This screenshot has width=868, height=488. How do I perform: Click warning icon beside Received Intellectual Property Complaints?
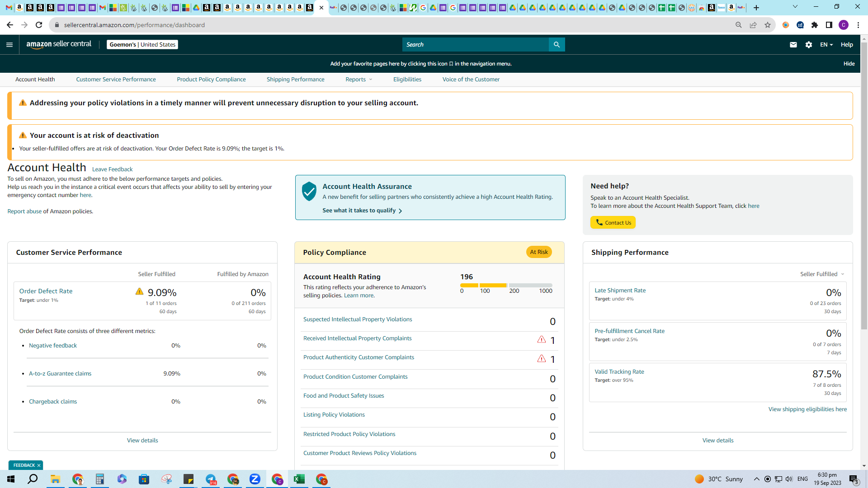541,339
